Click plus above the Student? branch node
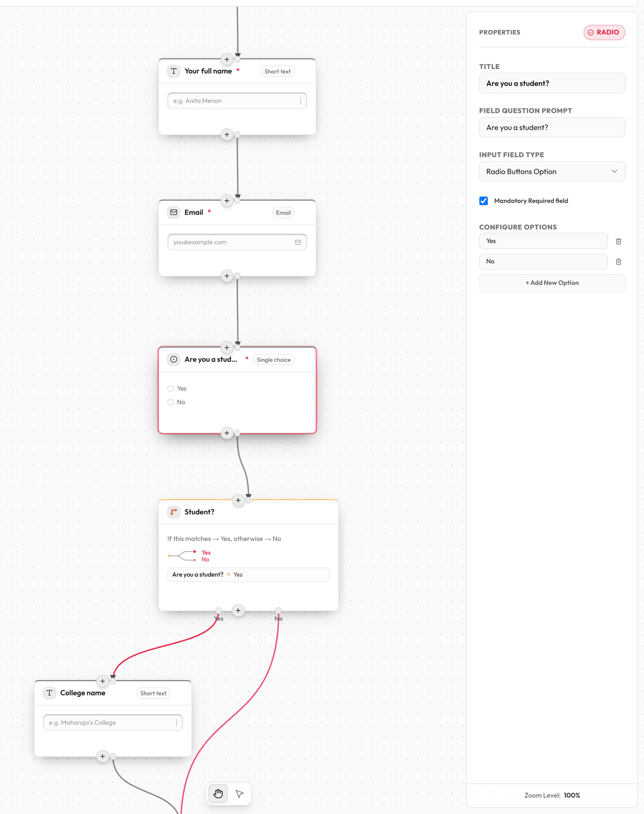The image size is (644, 814). tap(238, 500)
